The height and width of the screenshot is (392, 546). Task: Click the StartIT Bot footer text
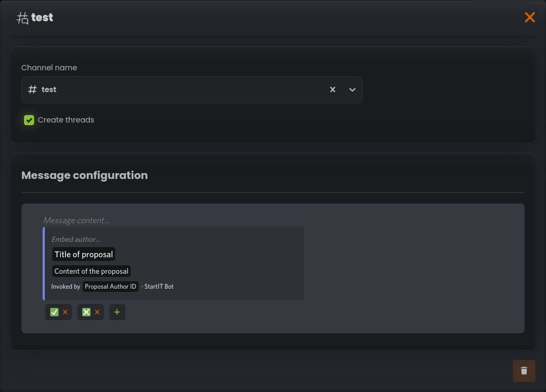click(x=158, y=286)
